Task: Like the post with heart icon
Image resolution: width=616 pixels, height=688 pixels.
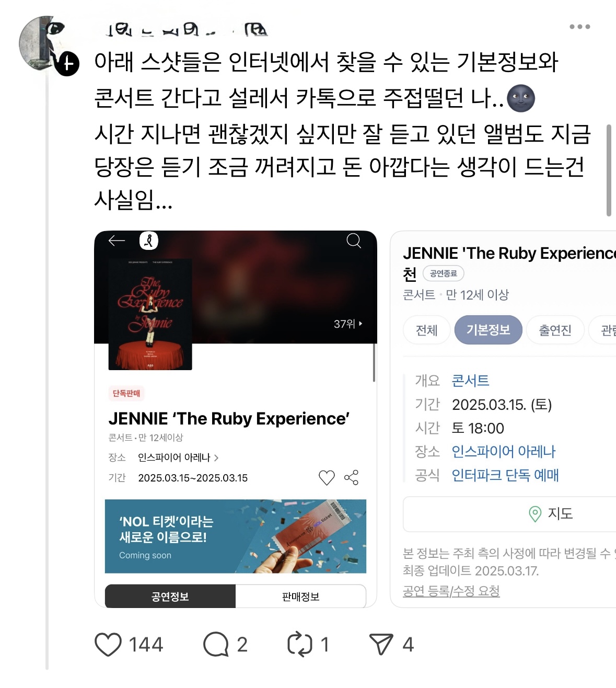Action: point(108,645)
